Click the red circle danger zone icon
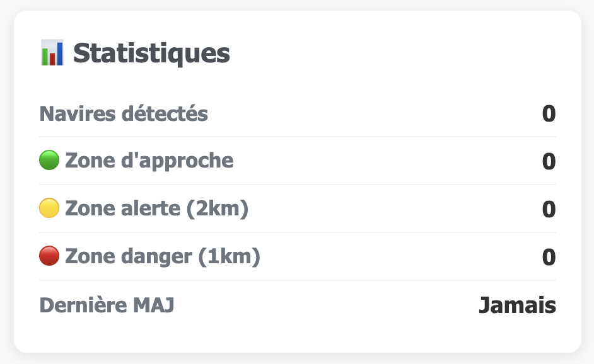This screenshot has height=364, width=594. click(x=49, y=256)
